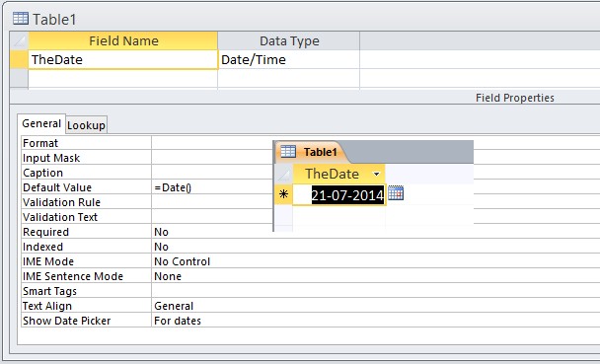Click the TheDate field name cell
600x364 pixels.
coord(122,59)
